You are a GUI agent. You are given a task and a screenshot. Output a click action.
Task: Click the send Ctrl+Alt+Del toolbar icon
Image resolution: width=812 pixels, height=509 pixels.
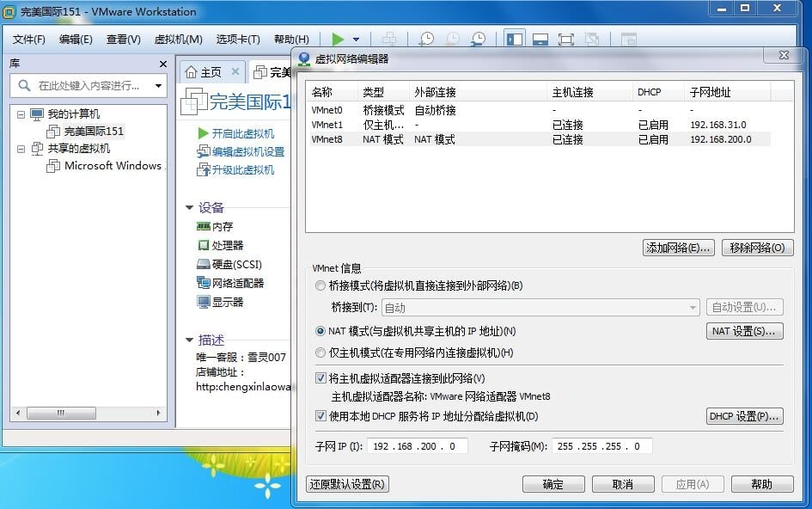coord(389,39)
